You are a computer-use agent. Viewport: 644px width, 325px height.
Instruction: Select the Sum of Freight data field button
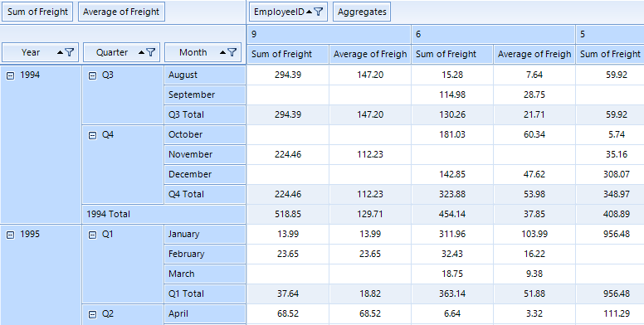coord(37,12)
